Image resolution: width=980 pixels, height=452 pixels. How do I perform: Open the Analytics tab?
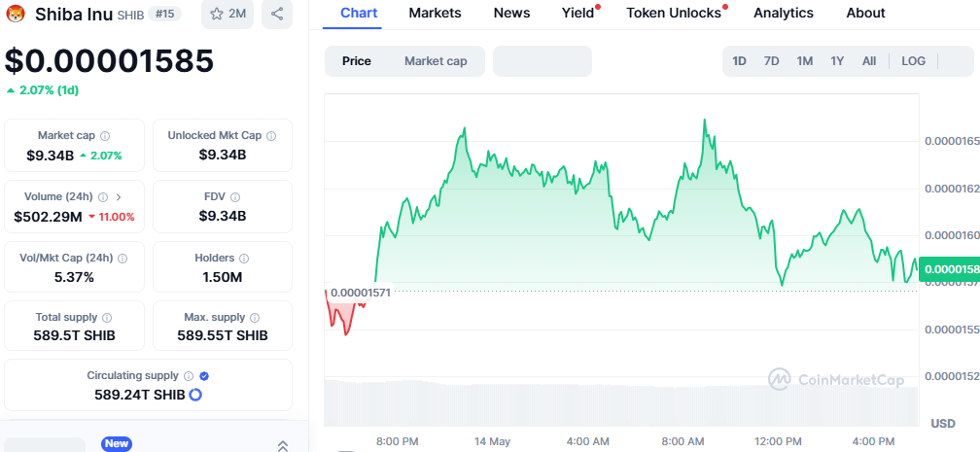[x=784, y=13]
